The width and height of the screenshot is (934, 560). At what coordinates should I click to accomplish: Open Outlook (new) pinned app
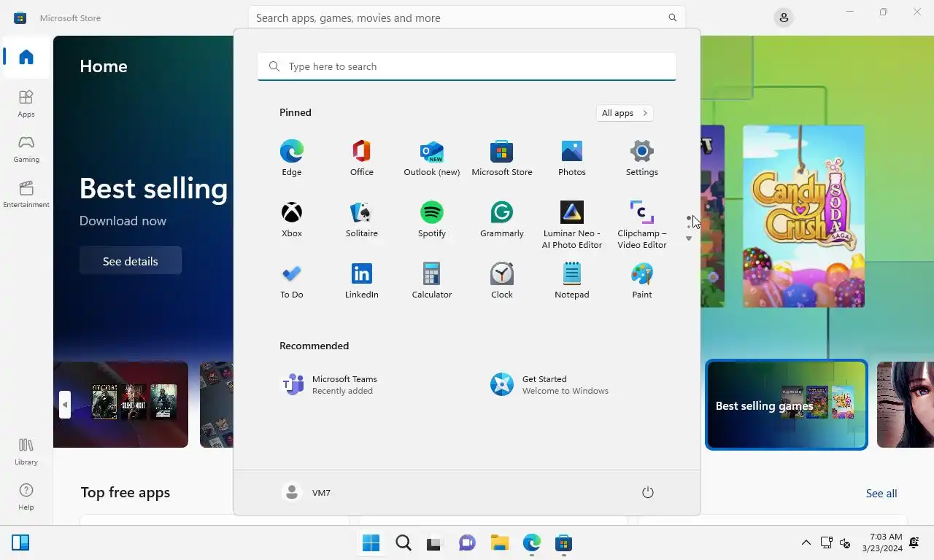432,157
